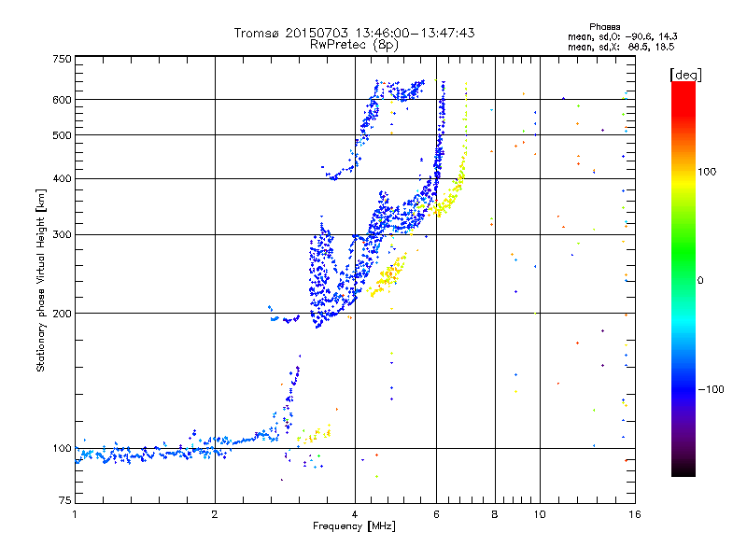
Task: Click the 'mean, sd,X: 88.5, 18.5' line
Action: (621, 48)
